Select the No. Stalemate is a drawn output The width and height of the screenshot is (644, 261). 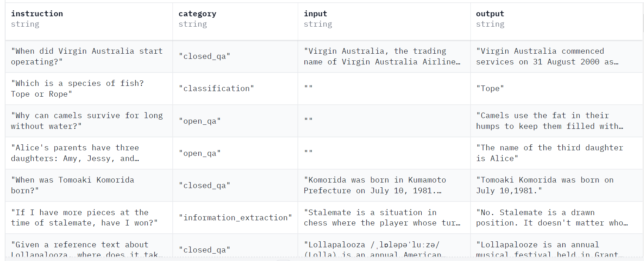point(557,218)
